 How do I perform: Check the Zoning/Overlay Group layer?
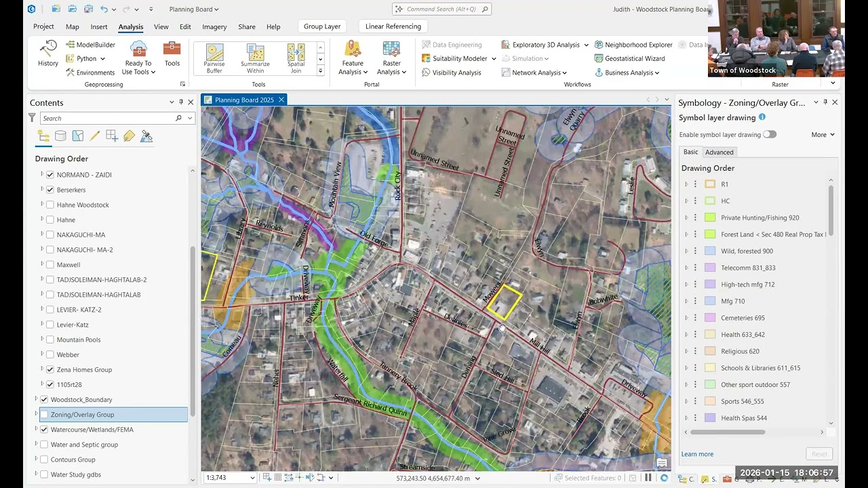(x=44, y=415)
